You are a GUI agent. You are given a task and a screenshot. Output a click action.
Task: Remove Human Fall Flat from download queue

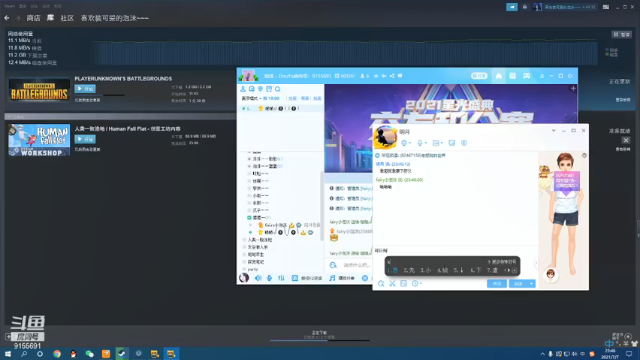pyautogui.click(x=626, y=140)
